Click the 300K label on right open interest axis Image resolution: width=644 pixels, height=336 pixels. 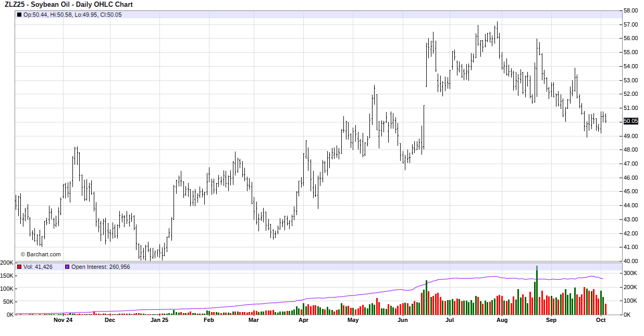pyautogui.click(x=631, y=273)
